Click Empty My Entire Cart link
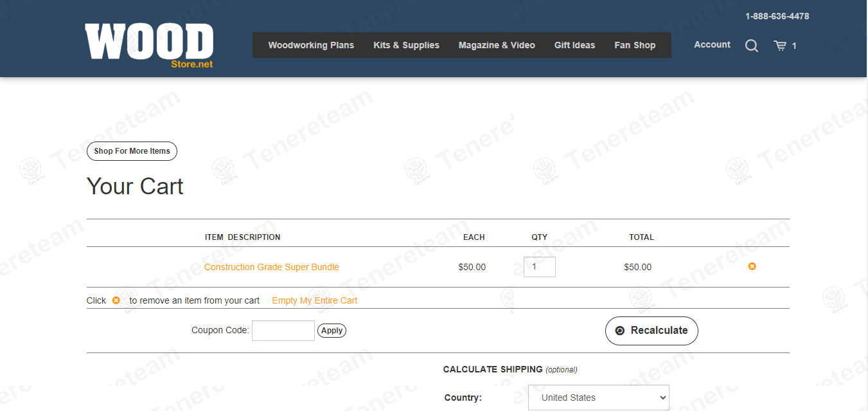 click(314, 300)
